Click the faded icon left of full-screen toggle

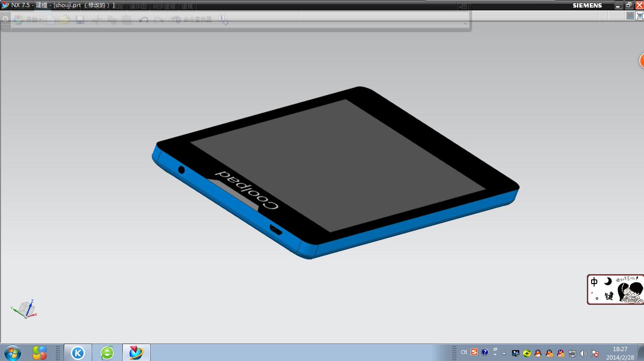pos(630,16)
